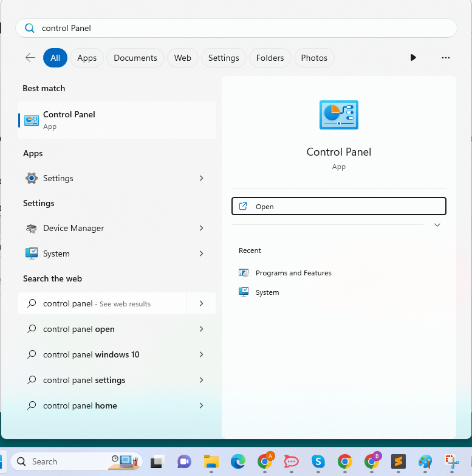472x476 pixels.
Task: Click the back arrow in search panel
Action: click(x=30, y=58)
